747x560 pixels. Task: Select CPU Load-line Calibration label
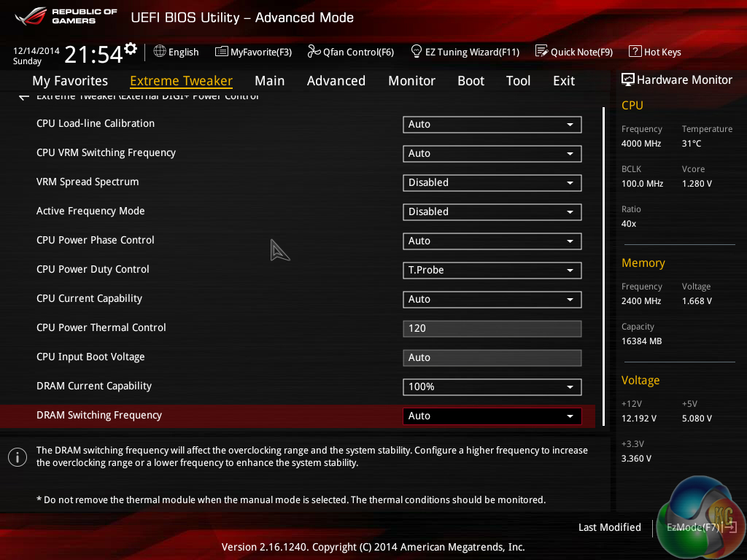[x=96, y=123]
